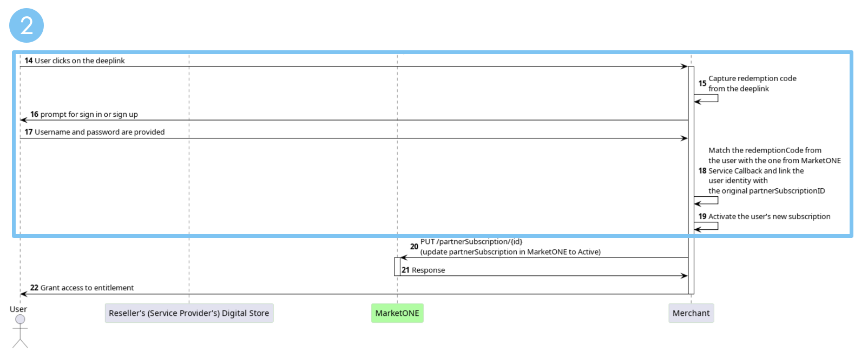Click the 'User clicks on the deeplink' message

[80, 61]
